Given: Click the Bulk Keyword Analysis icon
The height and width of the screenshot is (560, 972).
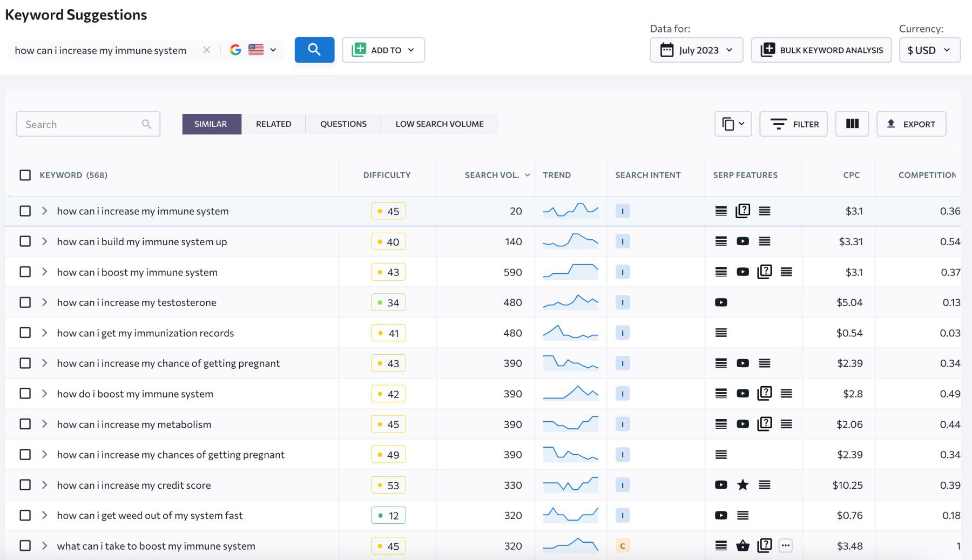Looking at the screenshot, I should (x=767, y=50).
